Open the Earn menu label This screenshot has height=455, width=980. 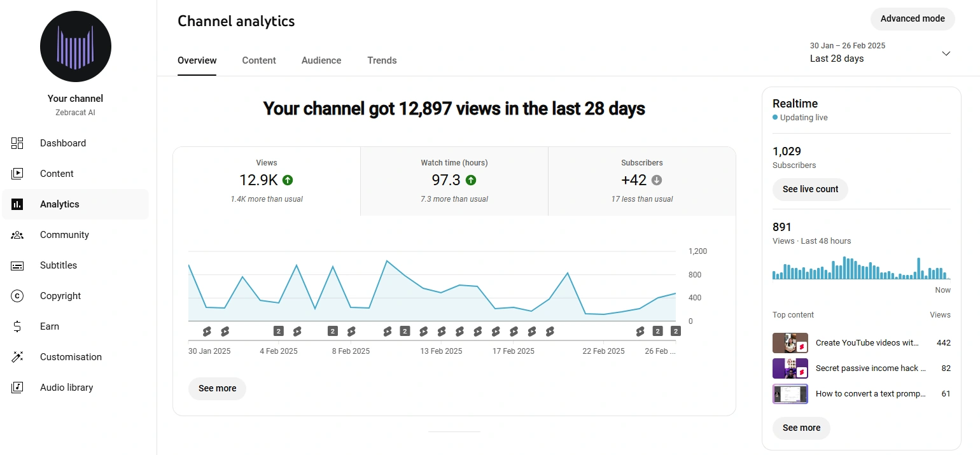50,326
